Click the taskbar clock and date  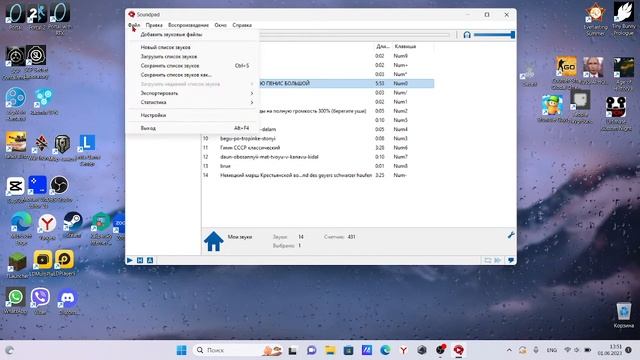(610, 350)
